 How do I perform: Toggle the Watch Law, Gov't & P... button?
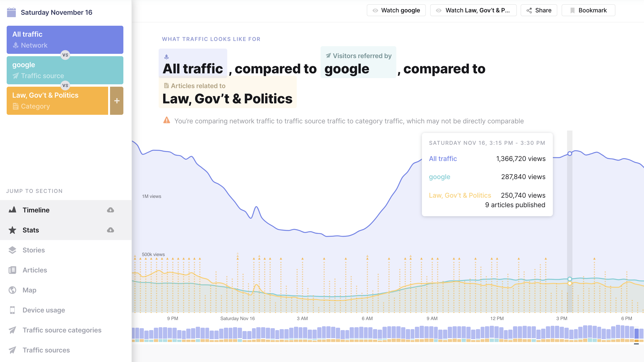click(473, 10)
